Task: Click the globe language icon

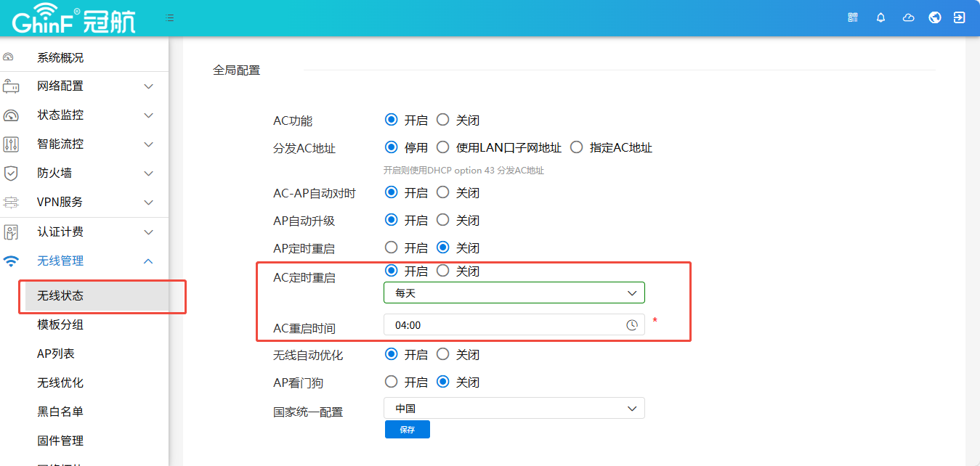Action: click(x=935, y=17)
